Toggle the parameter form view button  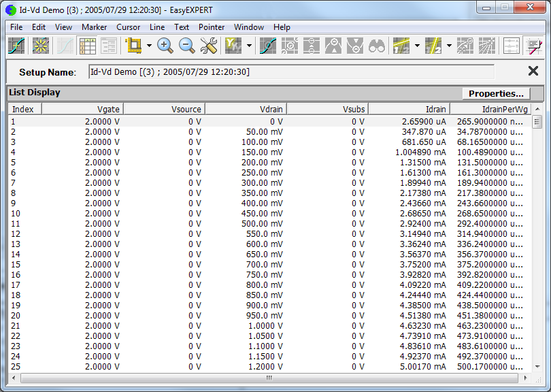pyautogui.click(x=109, y=46)
